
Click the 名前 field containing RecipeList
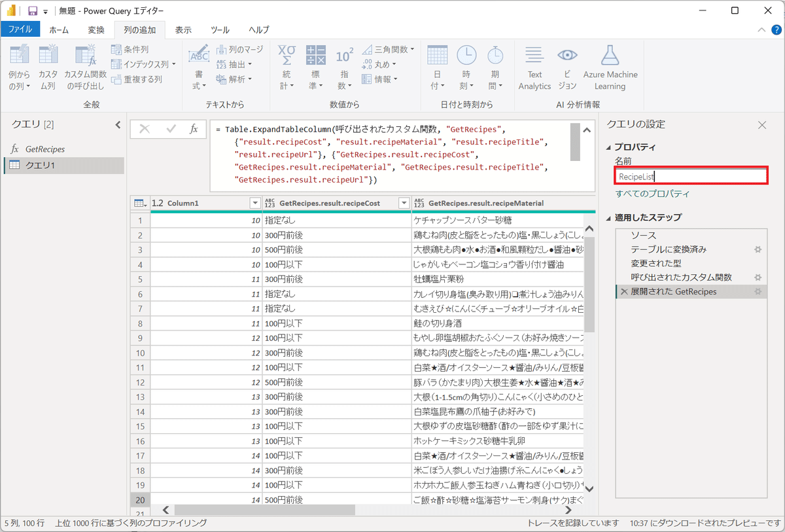click(691, 176)
